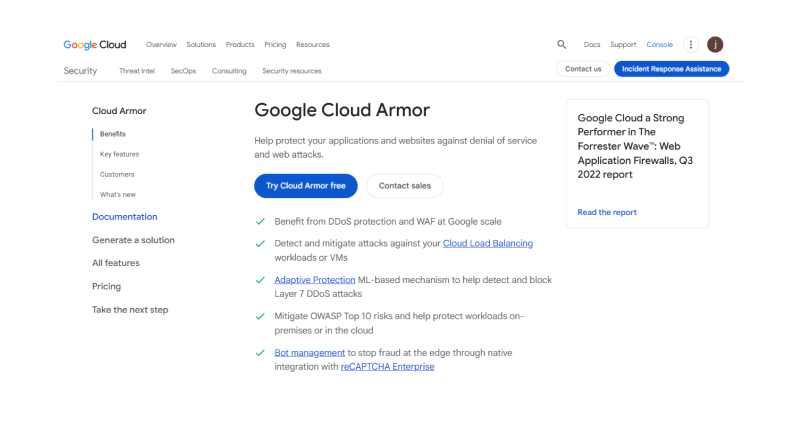
Task: Click the Google Cloud Armor page heading
Action: click(342, 110)
